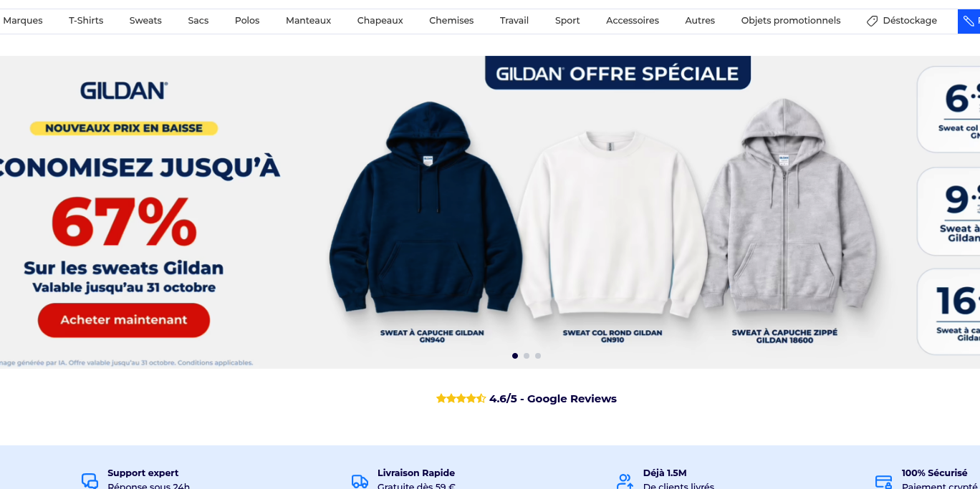Open the Accessoires category
This screenshot has width=980, height=489.
633,21
